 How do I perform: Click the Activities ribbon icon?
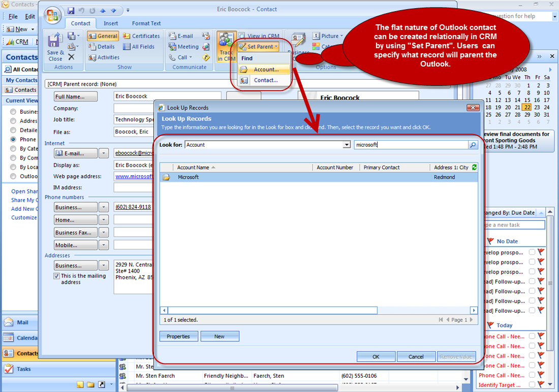[x=92, y=57]
